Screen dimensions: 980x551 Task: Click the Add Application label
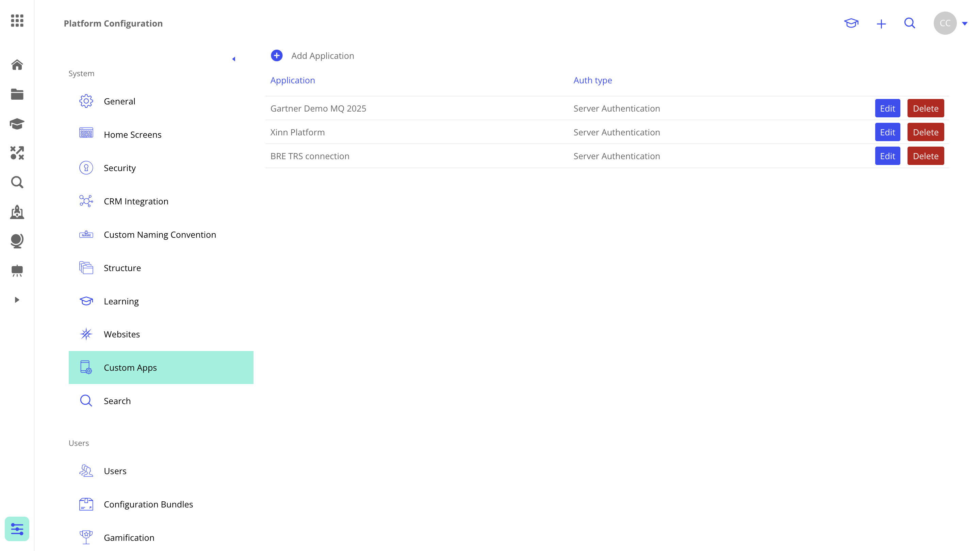pos(323,55)
